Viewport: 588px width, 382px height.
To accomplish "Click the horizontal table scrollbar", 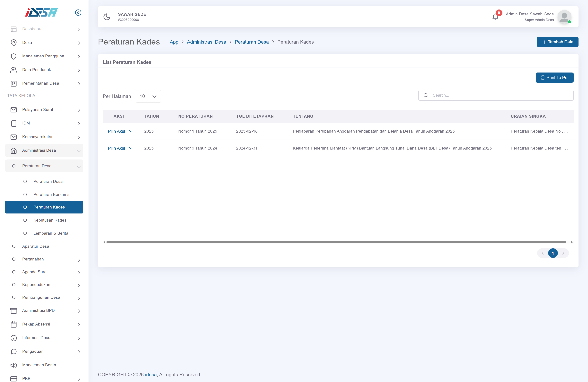I will [336, 242].
